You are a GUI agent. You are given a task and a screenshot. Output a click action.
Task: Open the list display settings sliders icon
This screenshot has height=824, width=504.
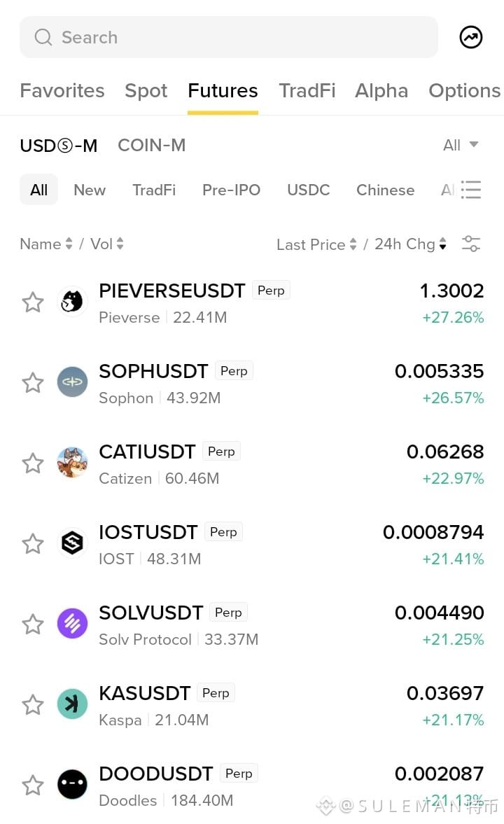[471, 244]
